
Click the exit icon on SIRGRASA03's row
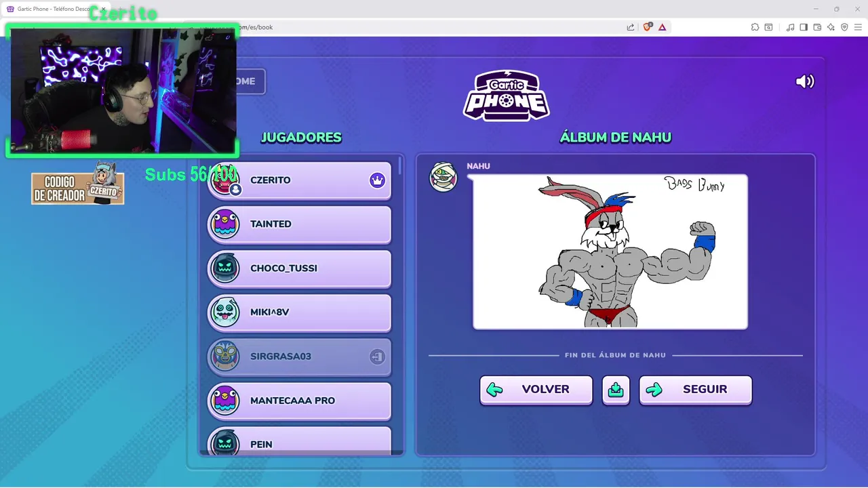pyautogui.click(x=377, y=357)
